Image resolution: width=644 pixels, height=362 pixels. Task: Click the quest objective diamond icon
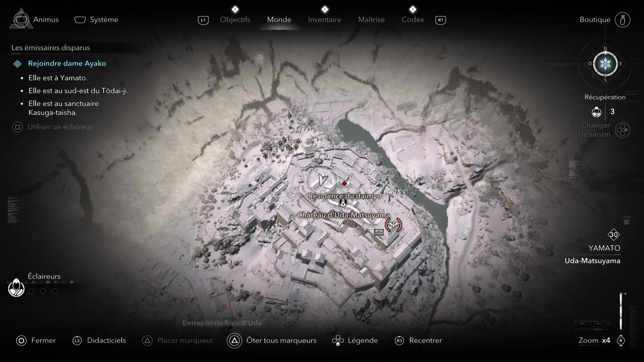[17, 64]
